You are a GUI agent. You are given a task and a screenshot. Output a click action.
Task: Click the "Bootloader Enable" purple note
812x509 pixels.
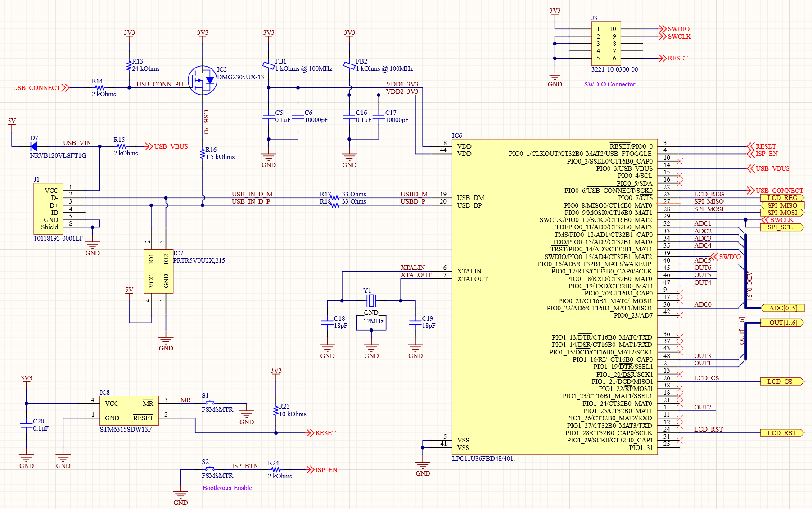click(x=227, y=488)
